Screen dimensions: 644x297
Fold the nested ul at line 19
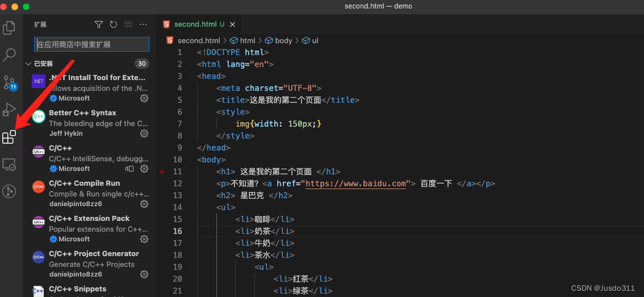pos(191,267)
